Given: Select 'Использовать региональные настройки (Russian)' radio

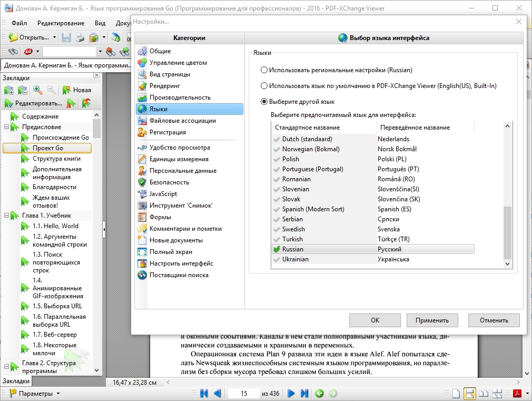Looking at the screenshot, I should [x=264, y=70].
